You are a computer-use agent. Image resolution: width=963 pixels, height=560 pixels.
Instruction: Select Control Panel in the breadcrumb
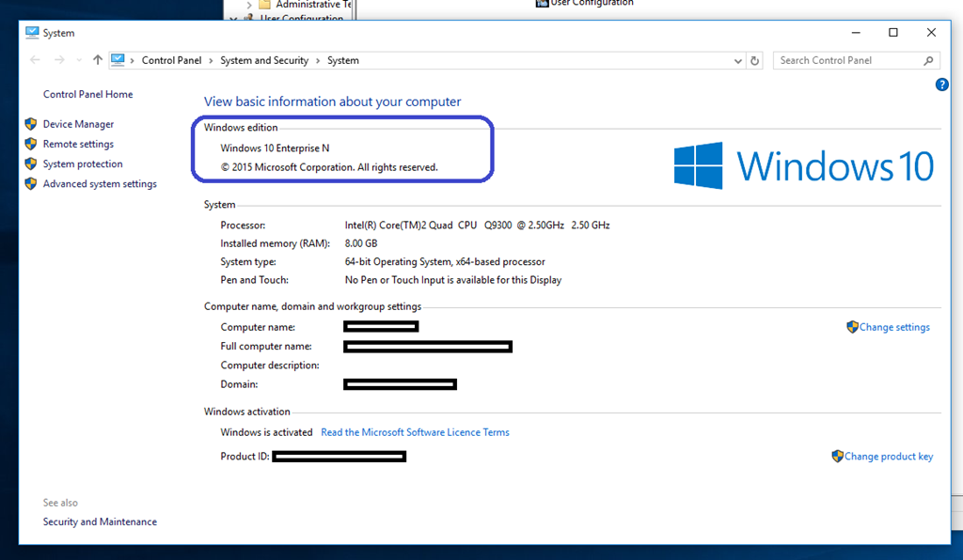point(171,61)
